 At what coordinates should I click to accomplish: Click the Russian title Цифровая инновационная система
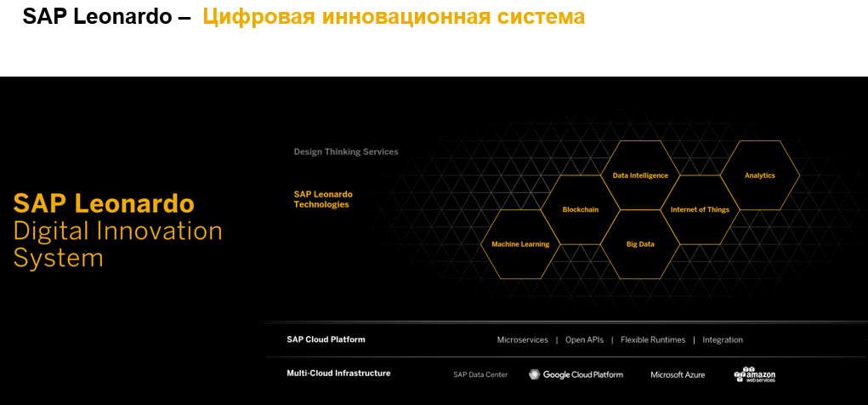[x=394, y=17]
